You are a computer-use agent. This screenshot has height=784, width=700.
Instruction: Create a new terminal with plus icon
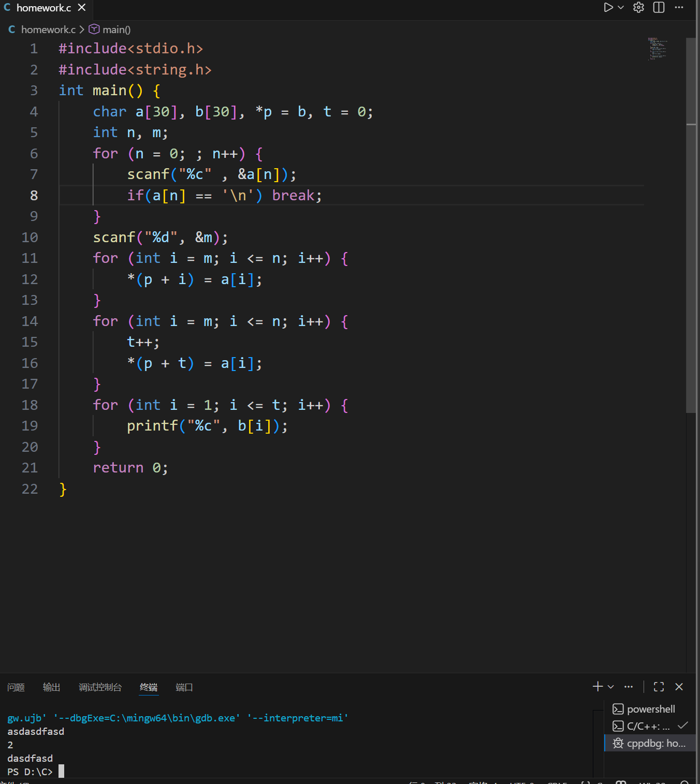click(597, 687)
